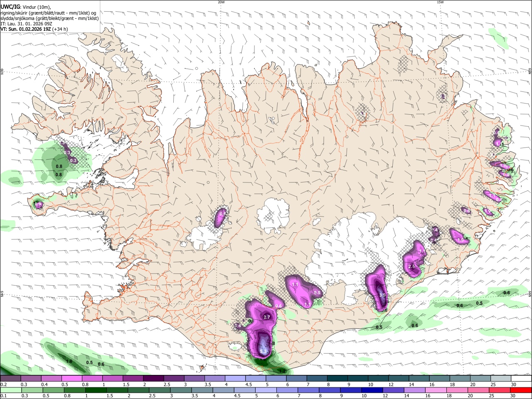Click the 1.0 rain value over the southwest sea
The image size is (532, 399).
tap(69, 361)
